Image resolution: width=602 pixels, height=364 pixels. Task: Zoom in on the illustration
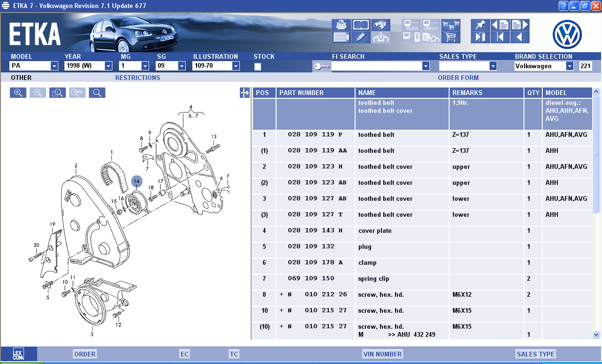click(x=18, y=93)
